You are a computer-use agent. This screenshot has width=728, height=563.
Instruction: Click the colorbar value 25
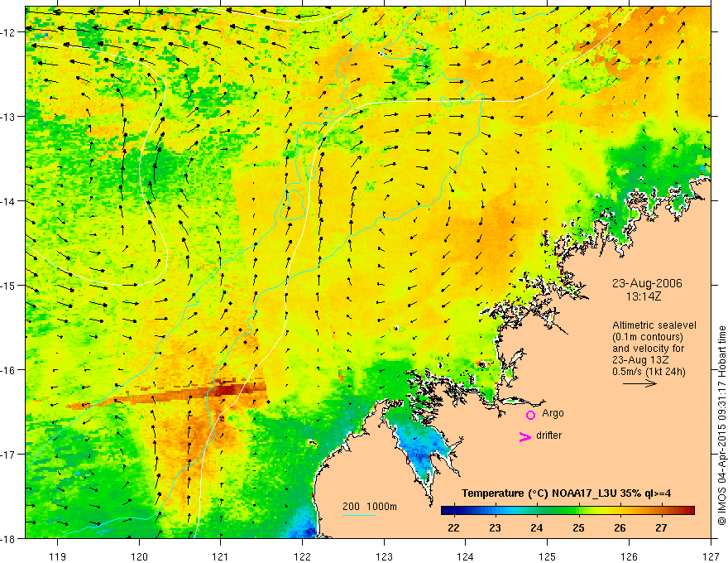pyautogui.click(x=578, y=527)
